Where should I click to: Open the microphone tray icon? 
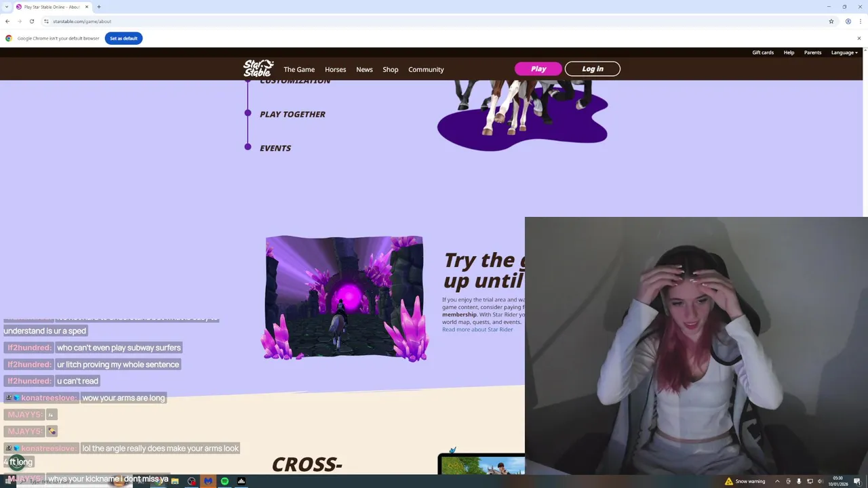pos(799,481)
